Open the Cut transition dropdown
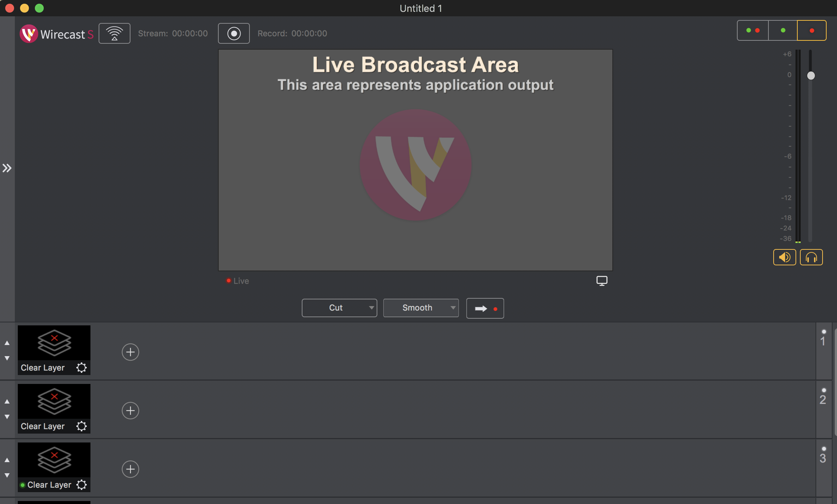Viewport: 837px width, 504px height. (x=339, y=308)
